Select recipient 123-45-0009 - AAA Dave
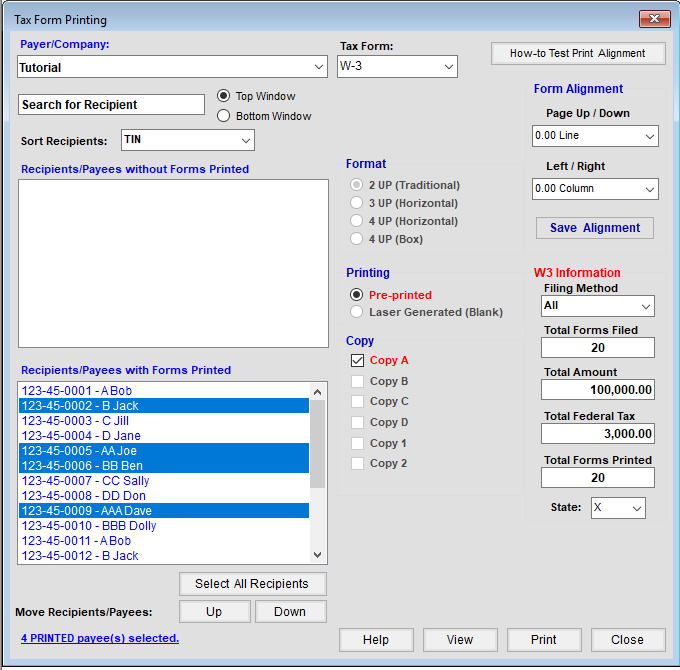Screen dimensions: 680x670 coord(164,510)
